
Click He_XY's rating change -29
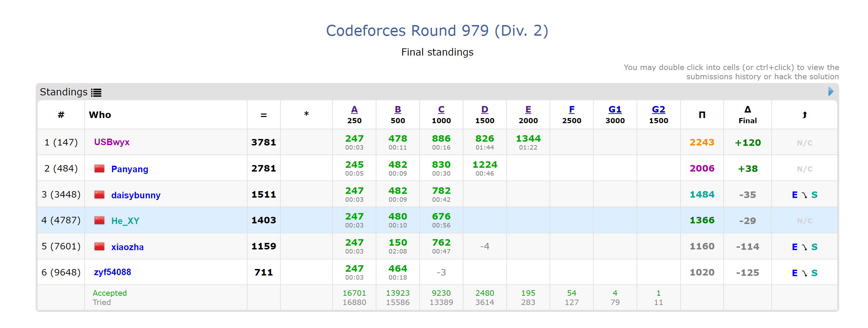748,221
